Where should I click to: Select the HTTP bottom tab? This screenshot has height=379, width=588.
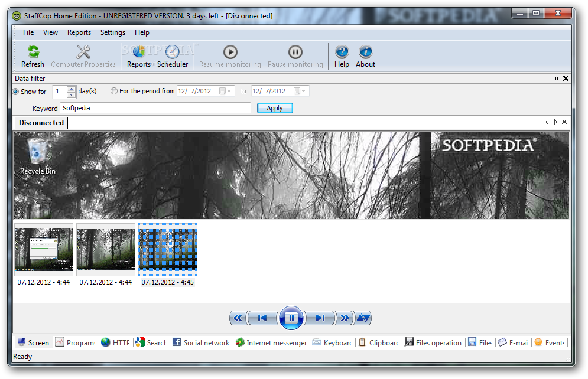pos(116,342)
